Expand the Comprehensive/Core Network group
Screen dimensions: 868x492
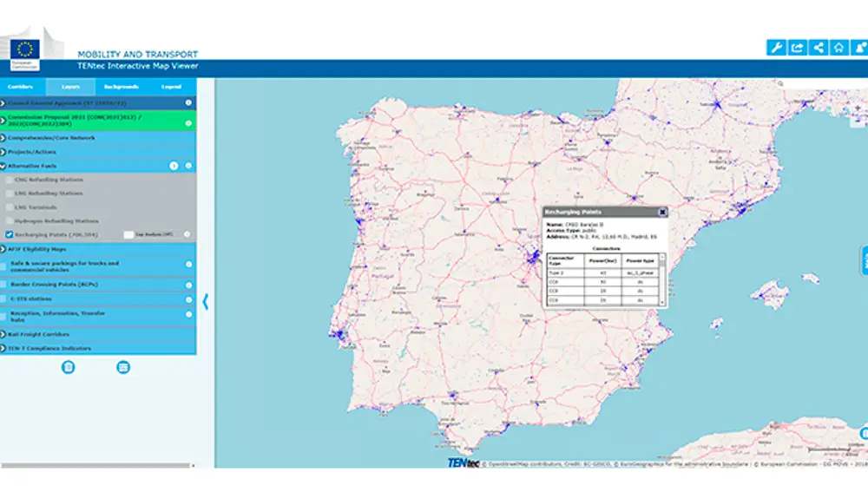point(3,137)
